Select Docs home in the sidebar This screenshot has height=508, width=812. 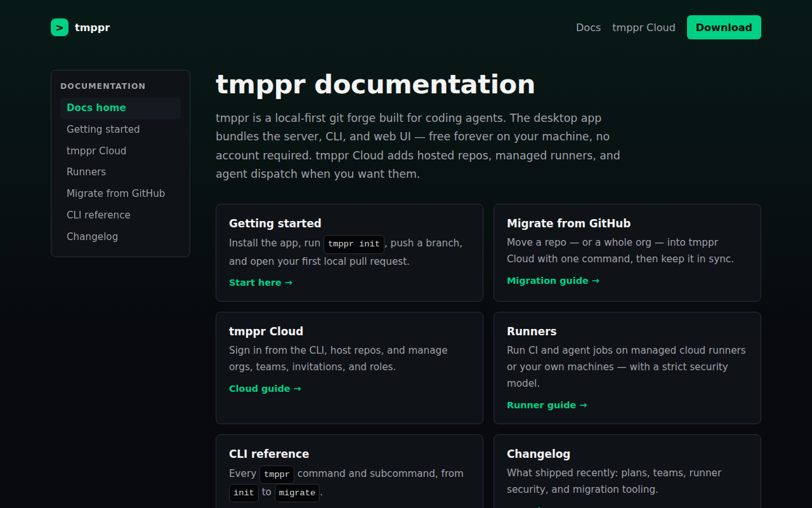pos(121,108)
